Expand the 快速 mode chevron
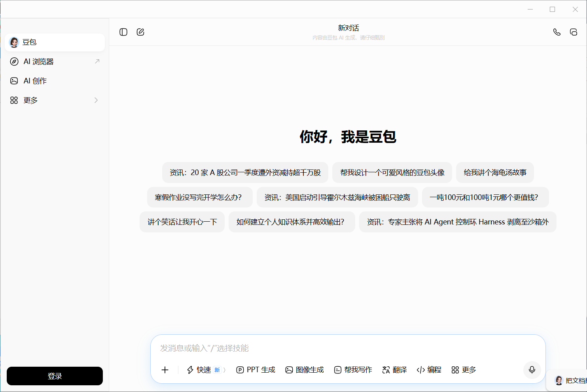This screenshot has width=587, height=392. point(224,370)
